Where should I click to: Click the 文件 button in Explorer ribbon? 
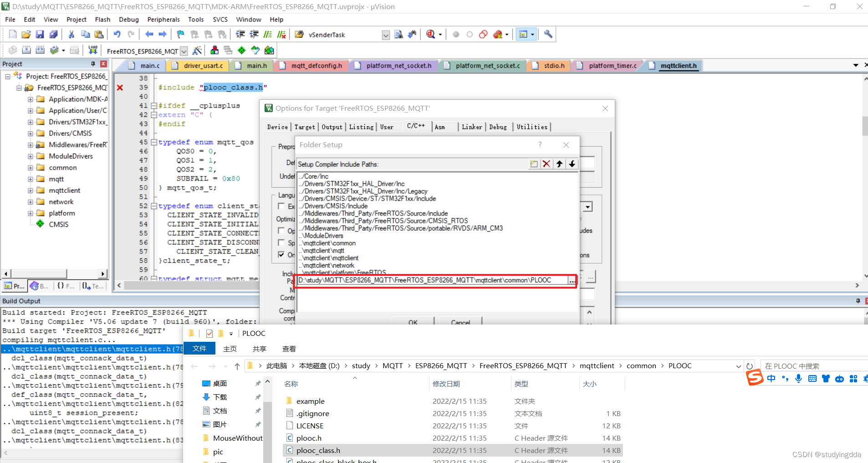tap(199, 349)
